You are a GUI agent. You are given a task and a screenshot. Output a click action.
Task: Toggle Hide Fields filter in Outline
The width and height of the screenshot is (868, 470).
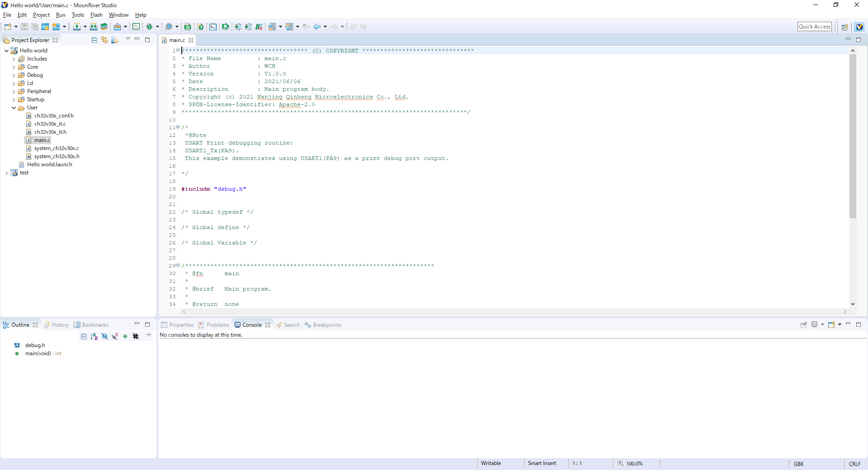point(104,336)
